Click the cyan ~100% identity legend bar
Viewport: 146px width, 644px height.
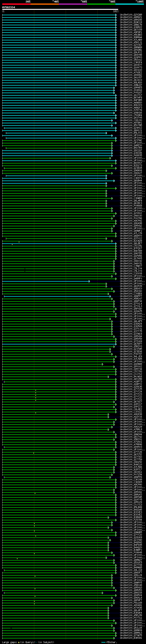tap(130, 4)
